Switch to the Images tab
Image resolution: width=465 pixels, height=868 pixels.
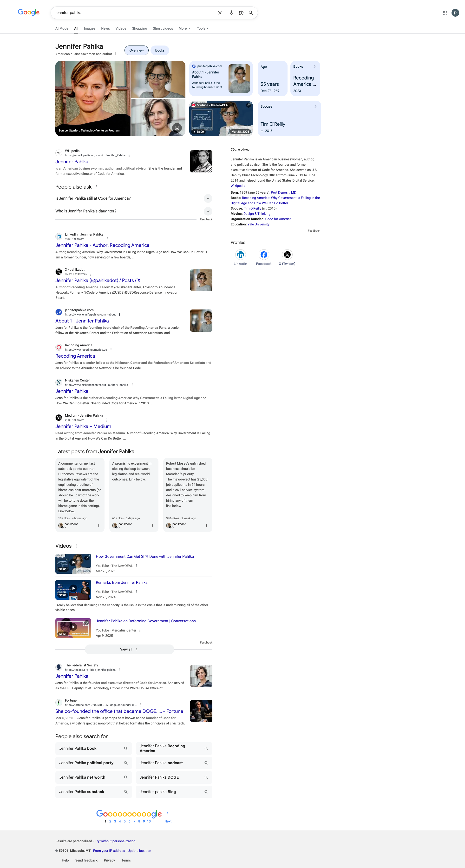click(x=90, y=29)
